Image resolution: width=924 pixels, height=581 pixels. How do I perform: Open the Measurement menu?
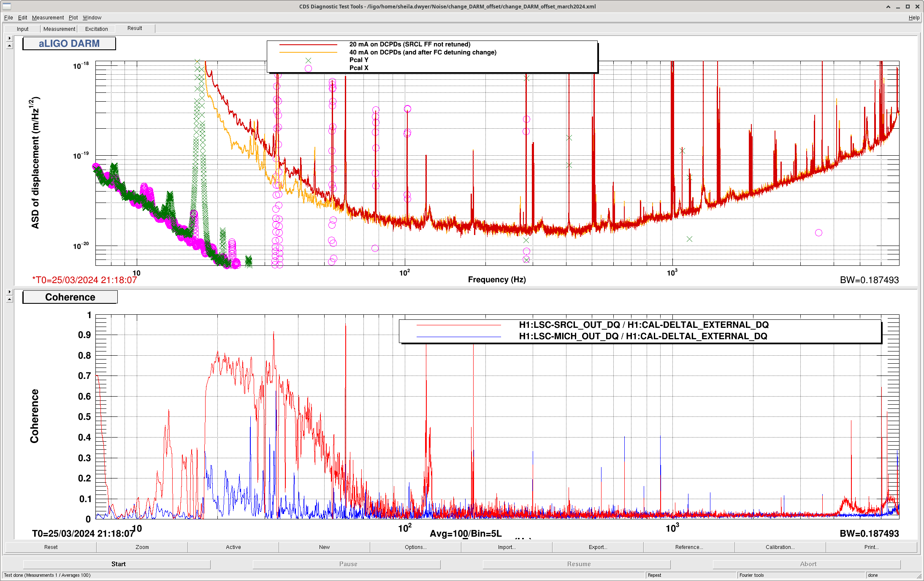coord(48,18)
